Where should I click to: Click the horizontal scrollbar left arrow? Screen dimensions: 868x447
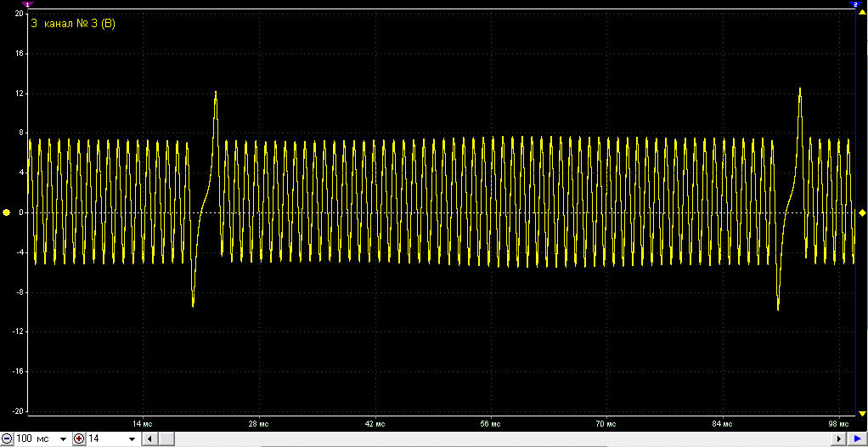pyautogui.click(x=149, y=439)
